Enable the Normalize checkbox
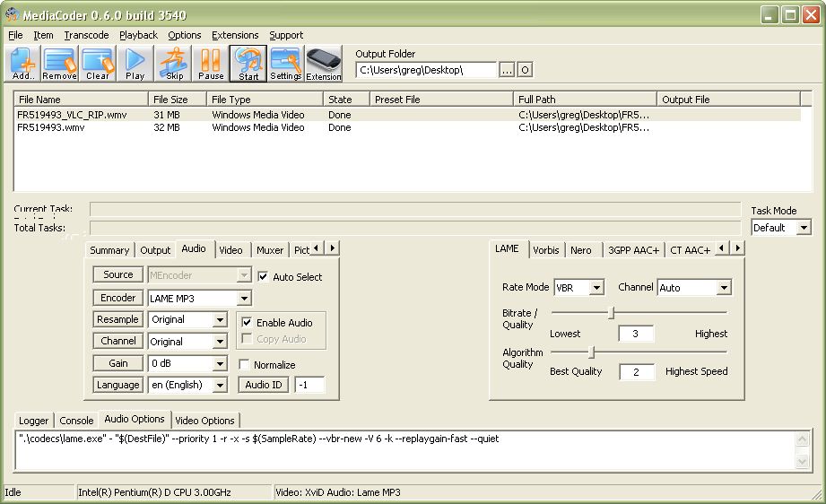Image resolution: width=826 pixels, height=504 pixels. (245, 365)
